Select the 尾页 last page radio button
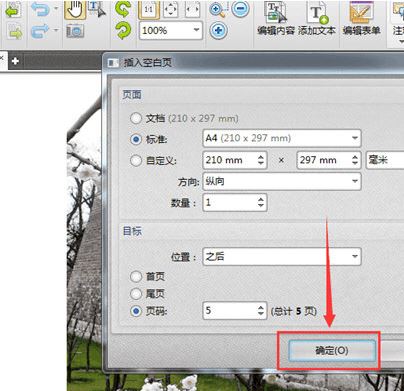This screenshot has height=391, width=404. coord(136,294)
